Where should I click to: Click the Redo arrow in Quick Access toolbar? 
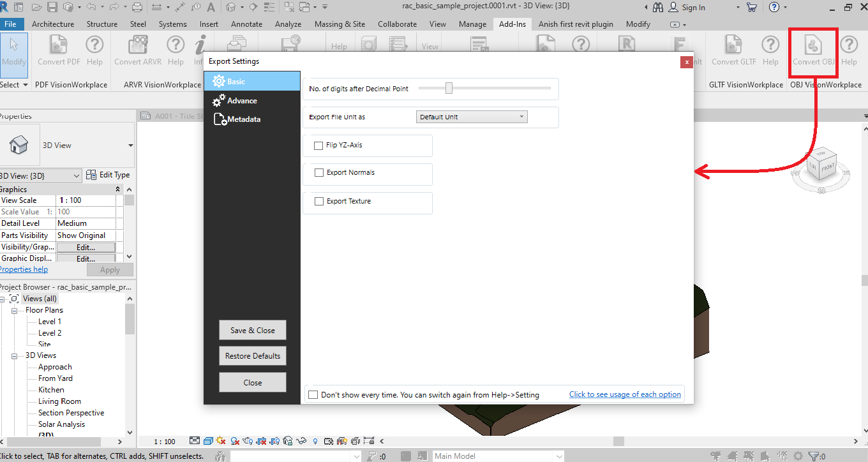113,8
